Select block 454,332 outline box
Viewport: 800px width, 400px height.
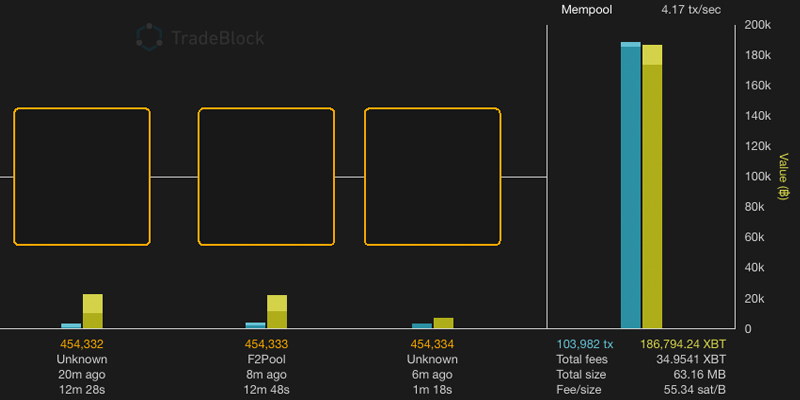coord(82,177)
